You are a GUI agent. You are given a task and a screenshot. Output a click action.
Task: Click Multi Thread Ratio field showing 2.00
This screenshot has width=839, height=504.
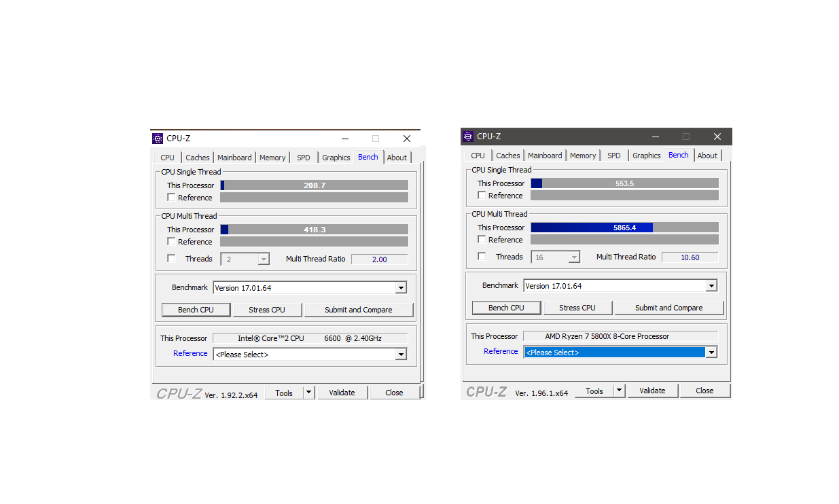point(380,259)
